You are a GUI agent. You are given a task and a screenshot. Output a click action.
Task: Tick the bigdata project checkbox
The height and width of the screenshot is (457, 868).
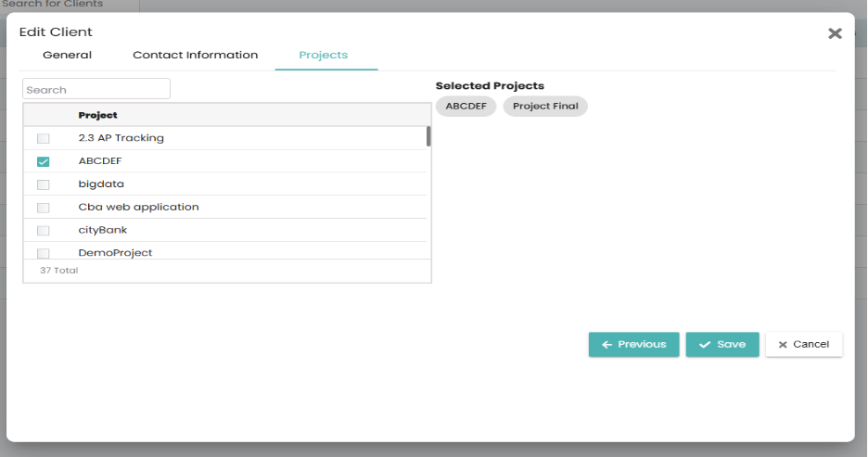[x=44, y=184]
